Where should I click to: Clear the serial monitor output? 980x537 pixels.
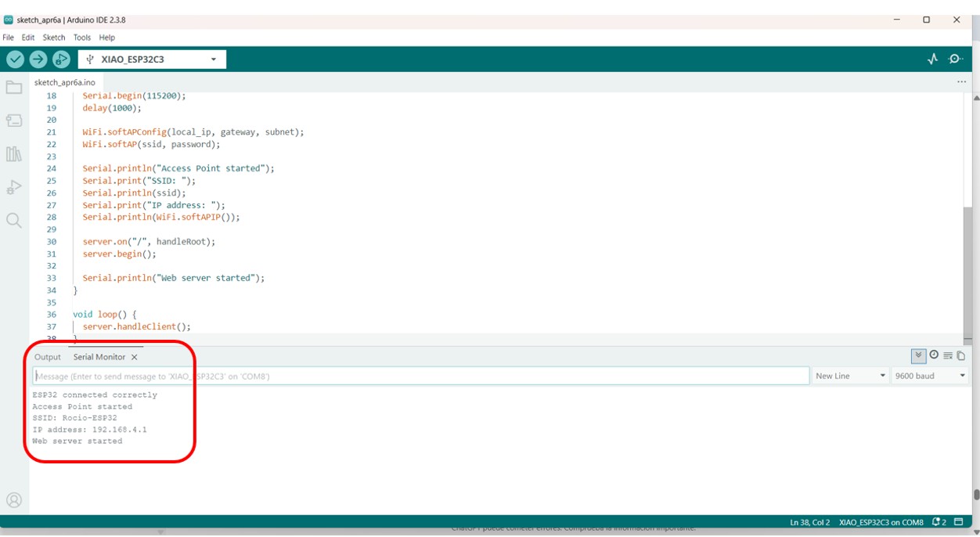coord(948,355)
